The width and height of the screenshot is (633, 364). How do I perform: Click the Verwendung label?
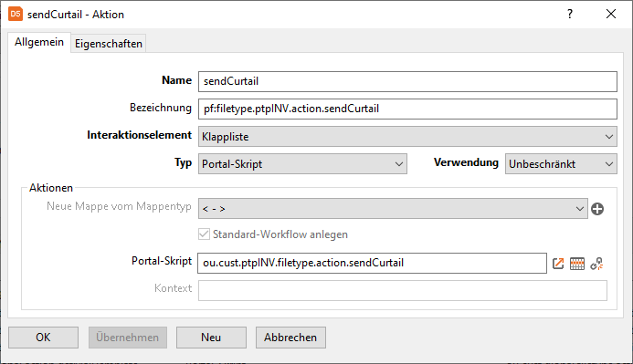click(x=466, y=162)
